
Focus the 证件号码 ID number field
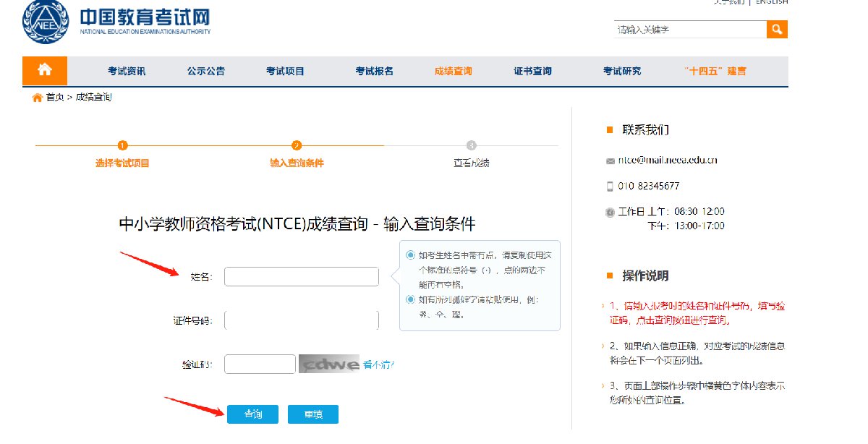click(x=302, y=320)
